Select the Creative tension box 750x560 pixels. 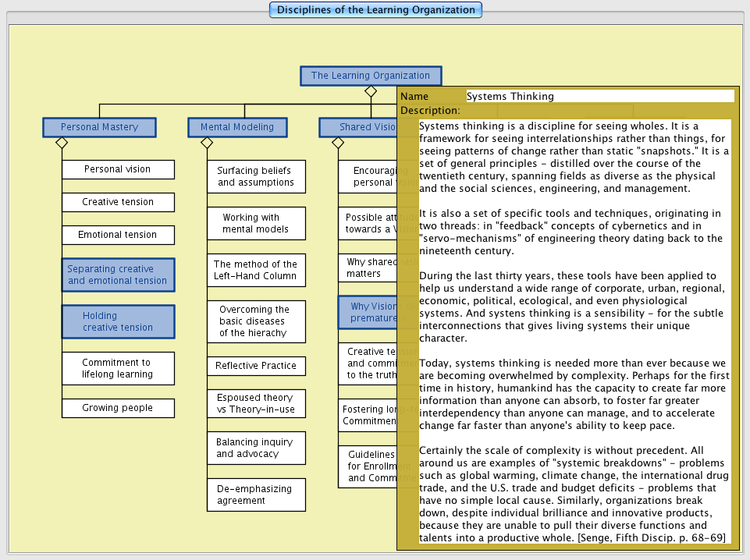[118, 202]
